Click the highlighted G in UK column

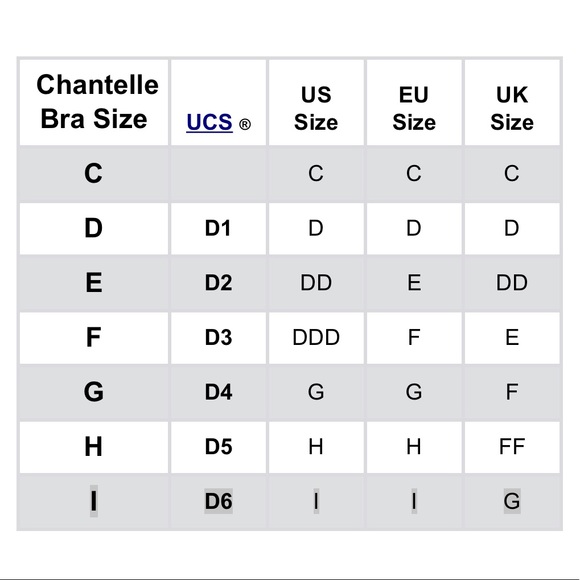512,502
